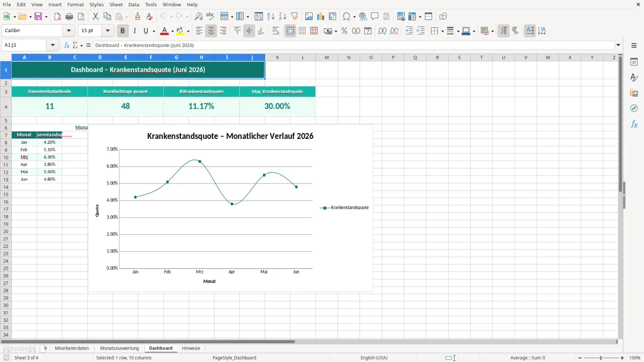
Task: Click Font Color red swatch
Action: coord(164,31)
